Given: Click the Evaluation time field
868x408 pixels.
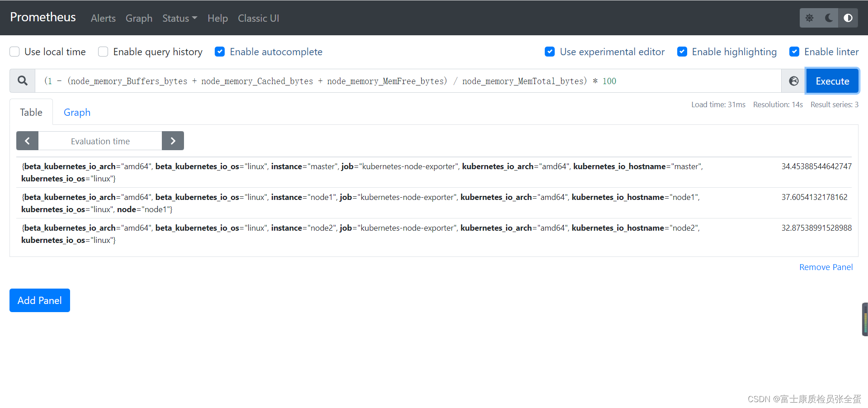Looking at the screenshot, I should coord(100,141).
